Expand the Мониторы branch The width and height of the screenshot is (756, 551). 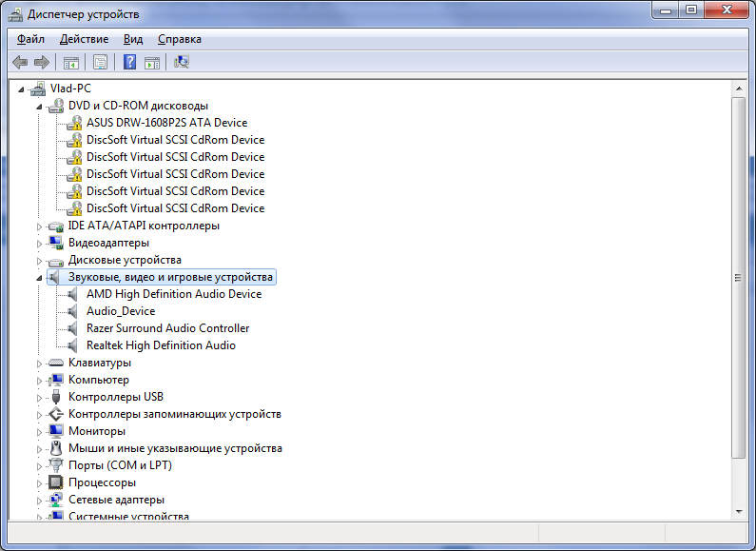tap(40, 432)
